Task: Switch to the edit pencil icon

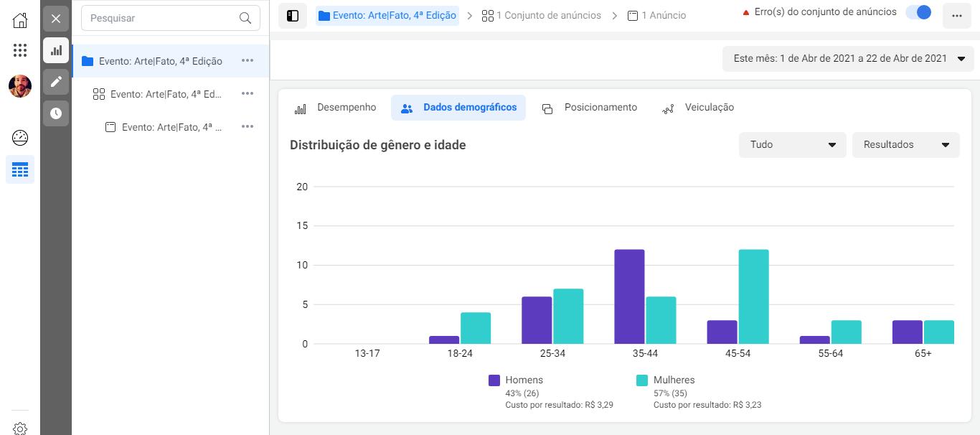Action: (56, 82)
